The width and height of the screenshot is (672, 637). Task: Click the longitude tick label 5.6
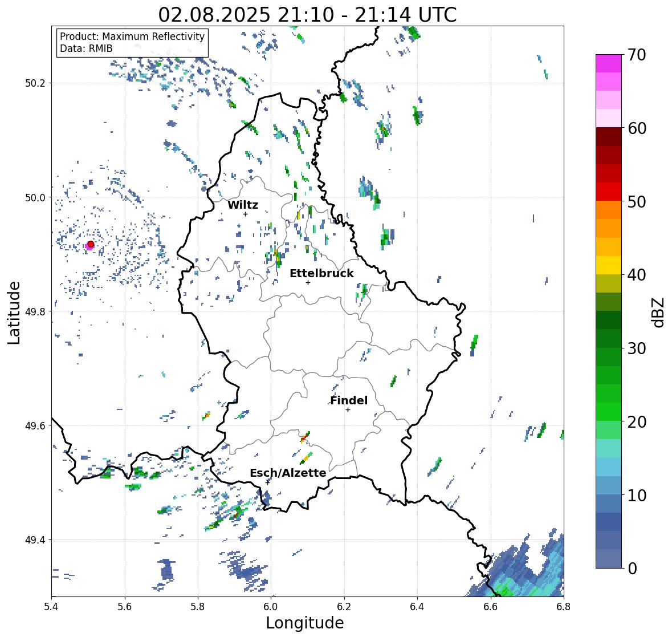pyautogui.click(x=125, y=607)
